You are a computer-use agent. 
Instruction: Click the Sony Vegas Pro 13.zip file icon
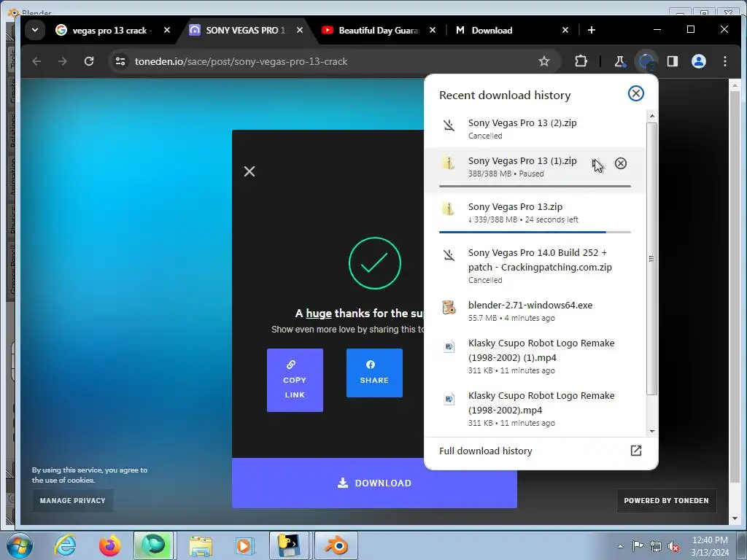pos(449,209)
